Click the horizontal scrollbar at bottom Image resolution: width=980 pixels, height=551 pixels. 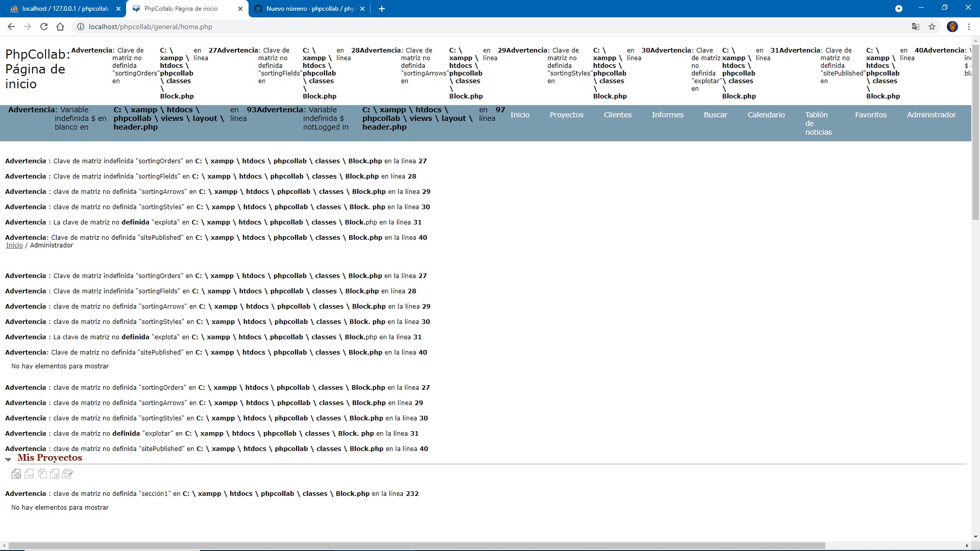[416, 545]
